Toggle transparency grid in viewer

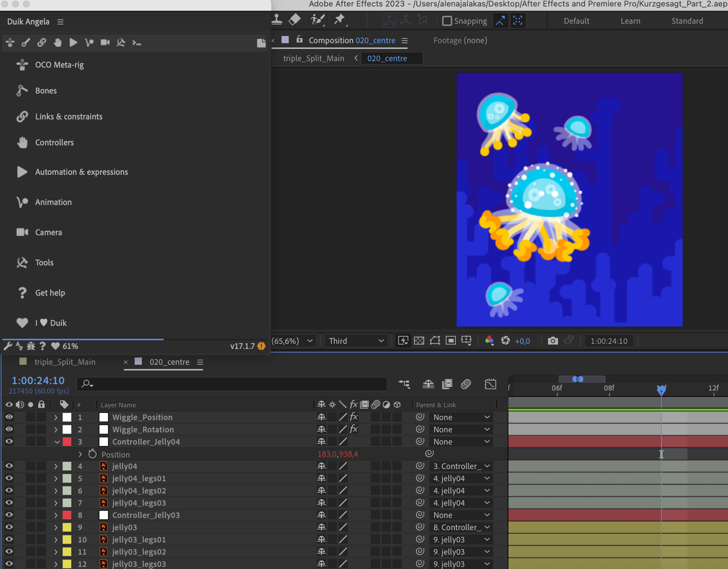(419, 341)
